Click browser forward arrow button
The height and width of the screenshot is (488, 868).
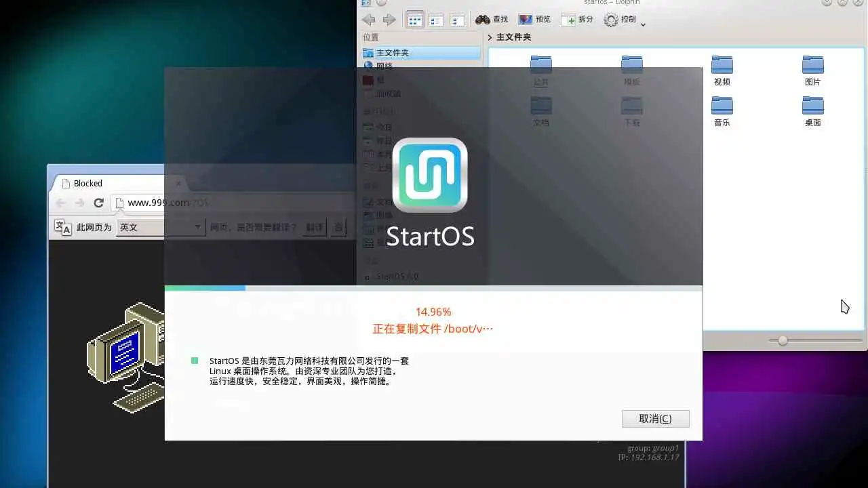pos(79,203)
